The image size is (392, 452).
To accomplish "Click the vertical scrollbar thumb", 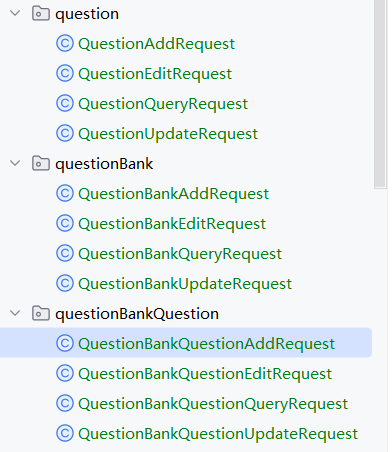I will [x=380, y=93].
